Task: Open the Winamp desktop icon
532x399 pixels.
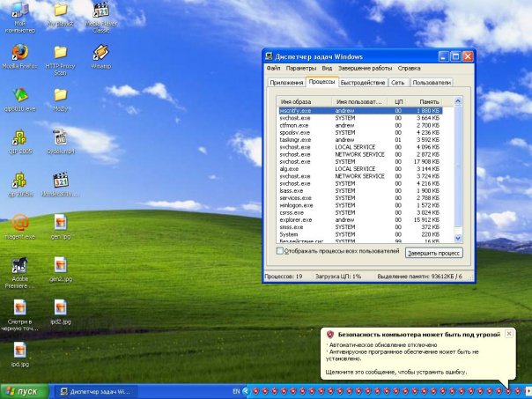Action: click(x=100, y=53)
